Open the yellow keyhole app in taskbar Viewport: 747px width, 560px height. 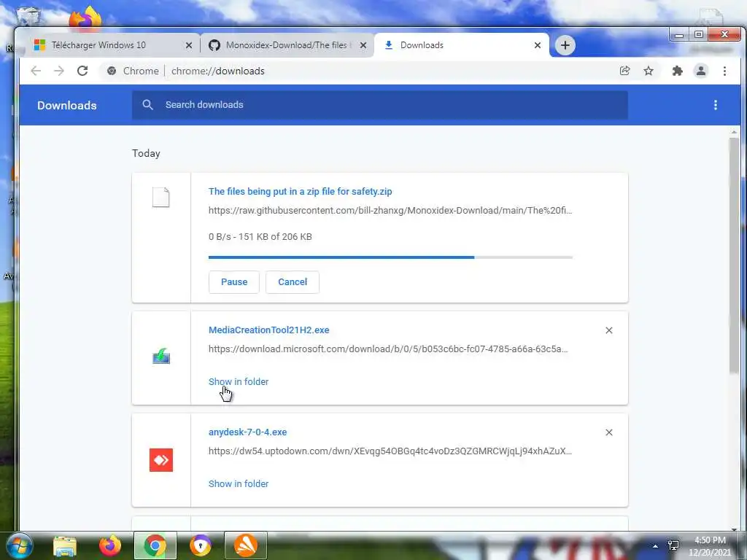tap(200, 545)
